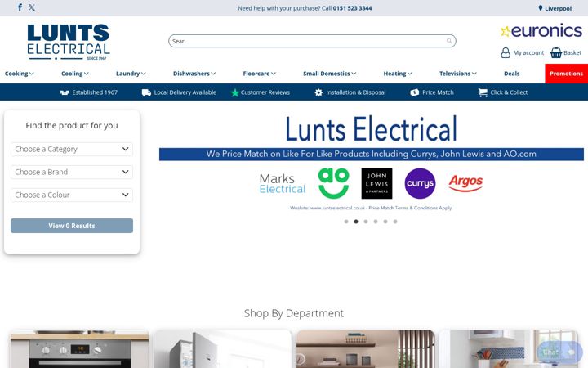588x368 pixels.
Task: Select the first carousel slide dot
Action: coord(346,222)
